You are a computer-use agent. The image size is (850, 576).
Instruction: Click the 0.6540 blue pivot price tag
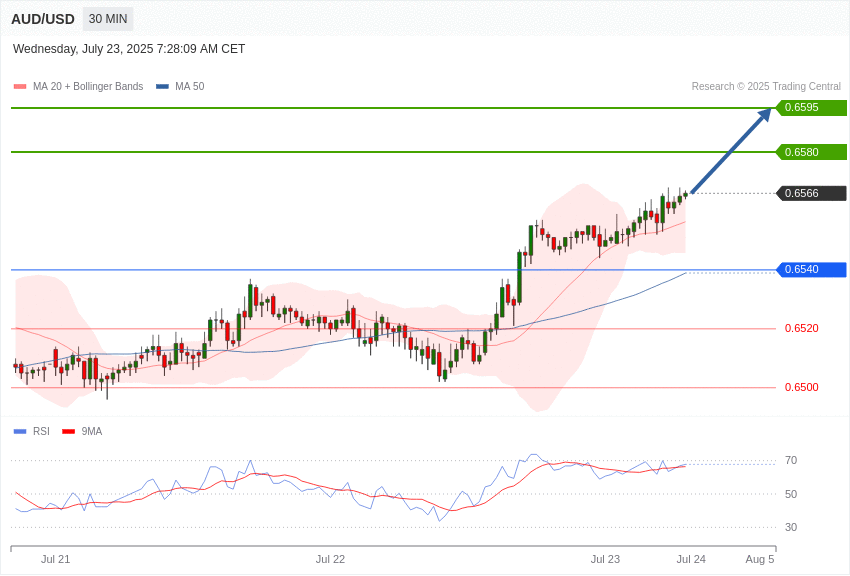812,270
